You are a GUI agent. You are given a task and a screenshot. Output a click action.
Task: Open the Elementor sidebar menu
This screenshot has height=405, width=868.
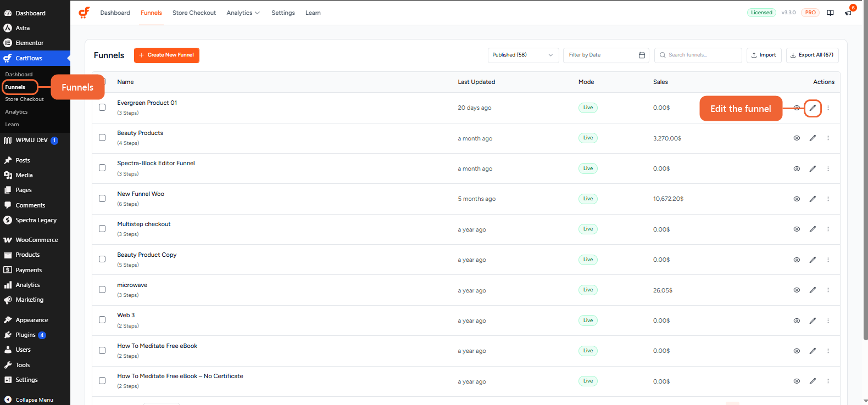pos(35,43)
